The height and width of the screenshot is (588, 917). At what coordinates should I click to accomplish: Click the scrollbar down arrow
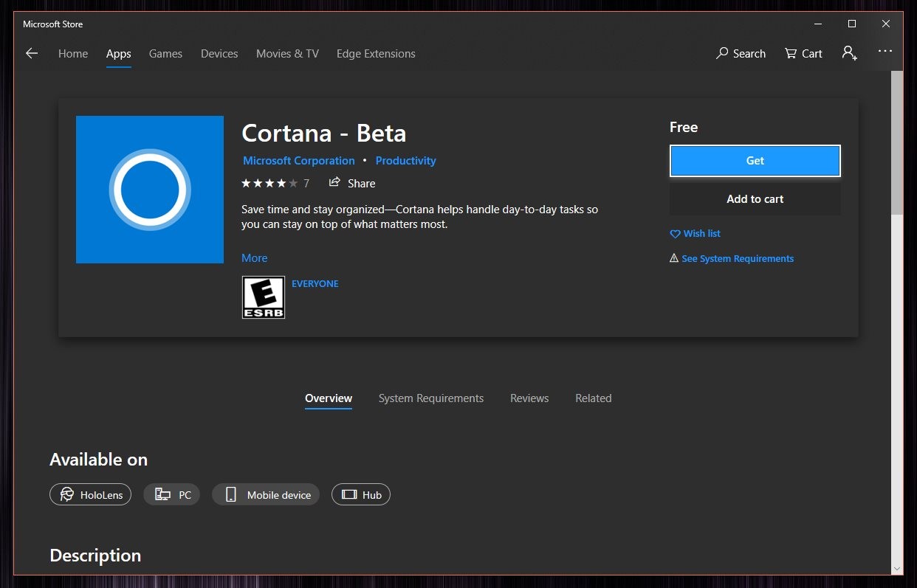pos(897,569)
